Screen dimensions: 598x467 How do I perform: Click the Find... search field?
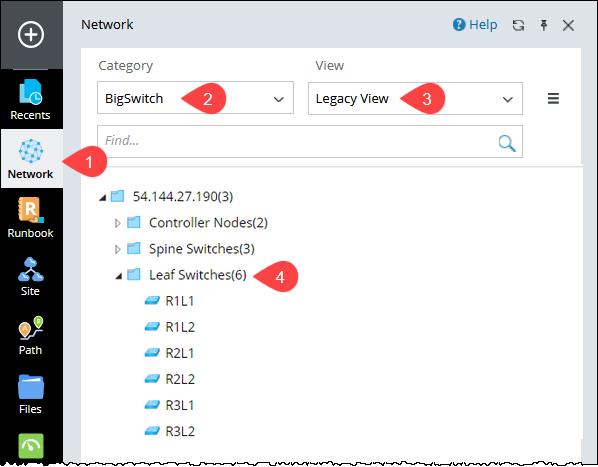(x=310, y=141)
